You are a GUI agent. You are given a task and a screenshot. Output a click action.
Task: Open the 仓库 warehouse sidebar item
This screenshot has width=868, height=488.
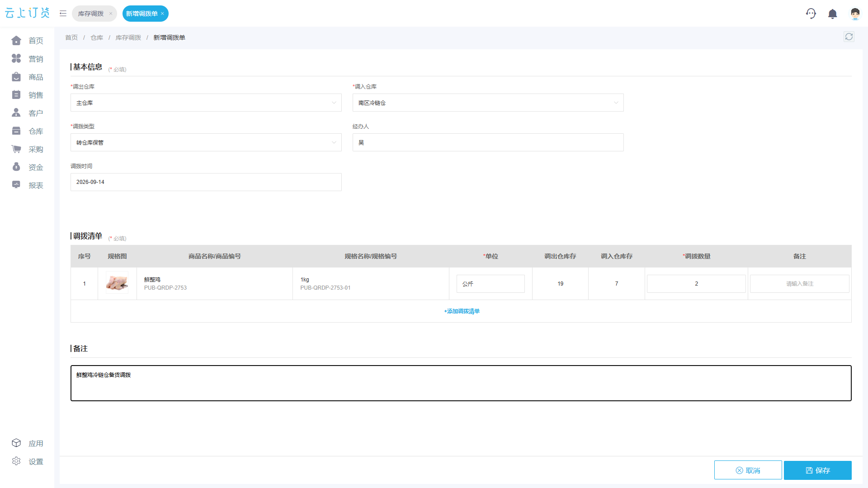point(27,131)
